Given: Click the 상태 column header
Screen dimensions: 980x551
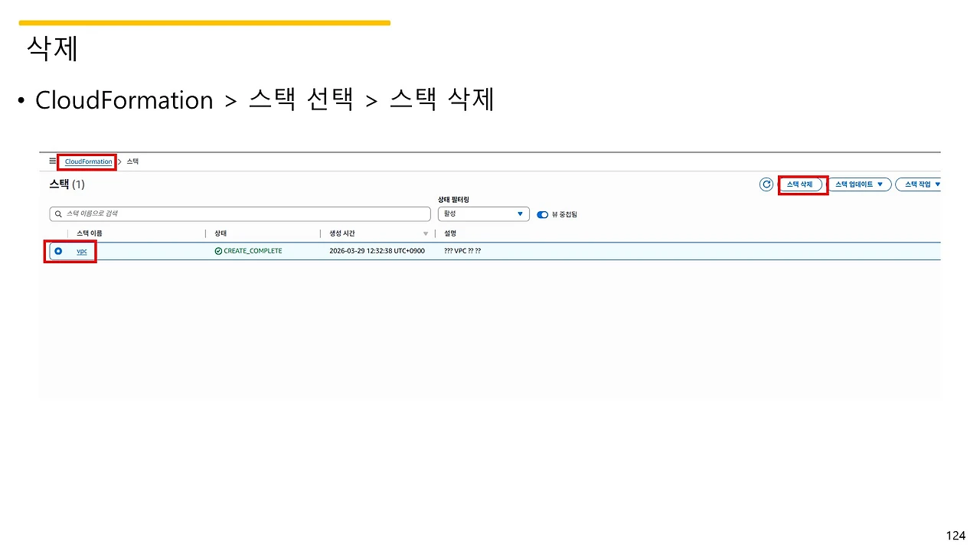Looking at the screenshot, I should coord(220,233).
